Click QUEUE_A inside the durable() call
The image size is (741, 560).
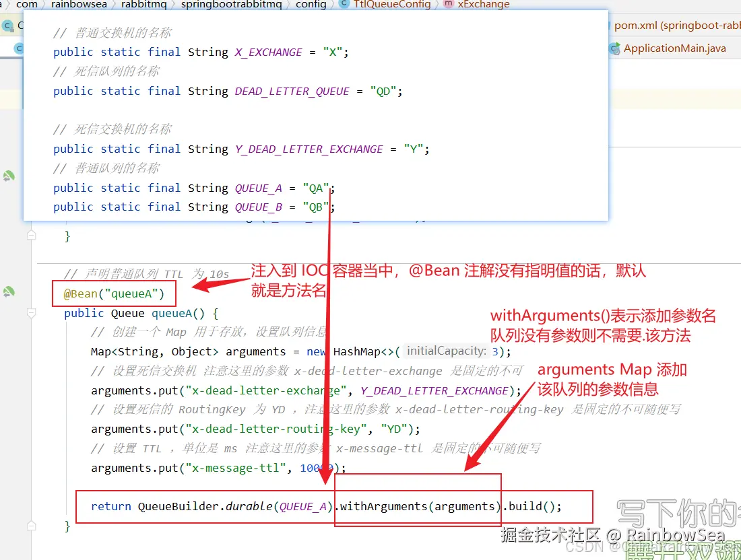[303, 507]
